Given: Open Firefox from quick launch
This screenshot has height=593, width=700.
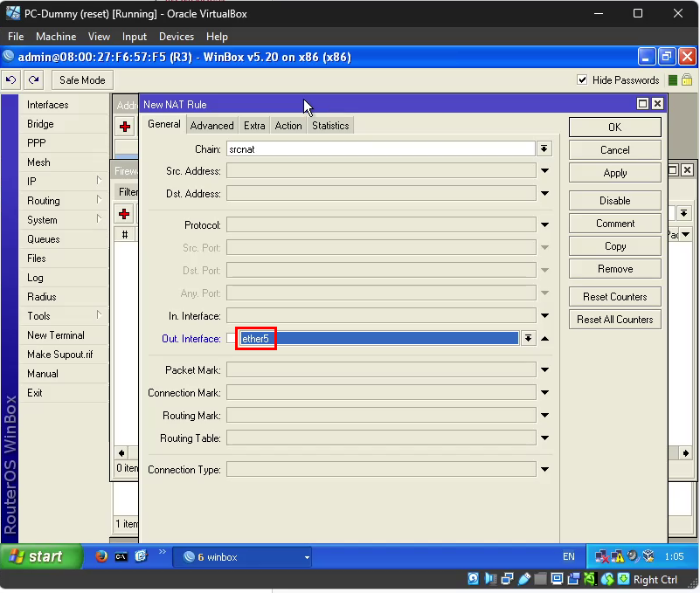Looking at the screenshot, I should (101, 556).
